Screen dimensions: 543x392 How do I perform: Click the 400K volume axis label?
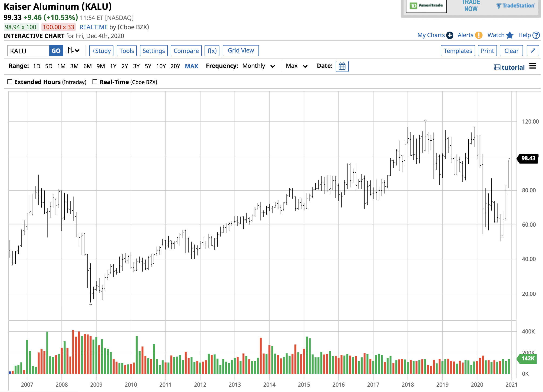click(528, 331)
